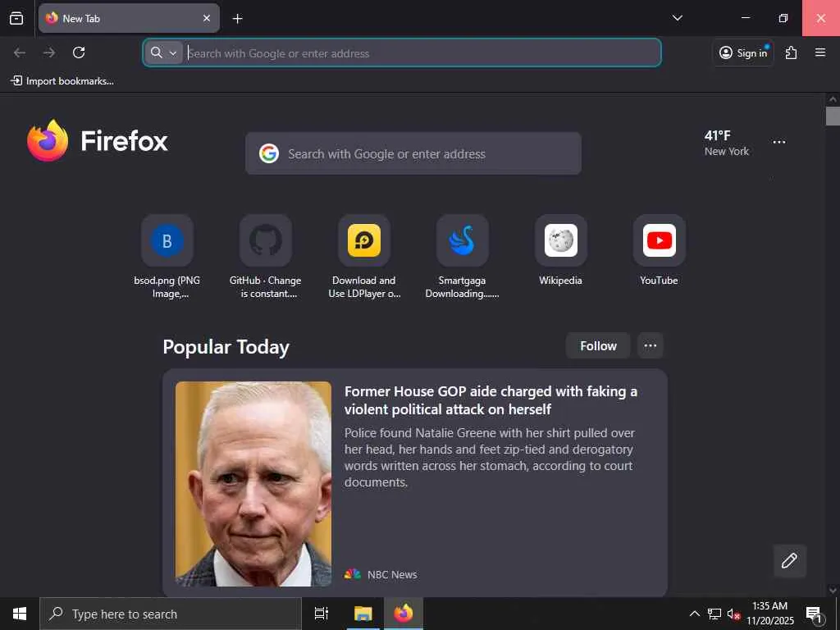Click the Popular Today heading
The image size is (840, 630).
click(226, 347)
